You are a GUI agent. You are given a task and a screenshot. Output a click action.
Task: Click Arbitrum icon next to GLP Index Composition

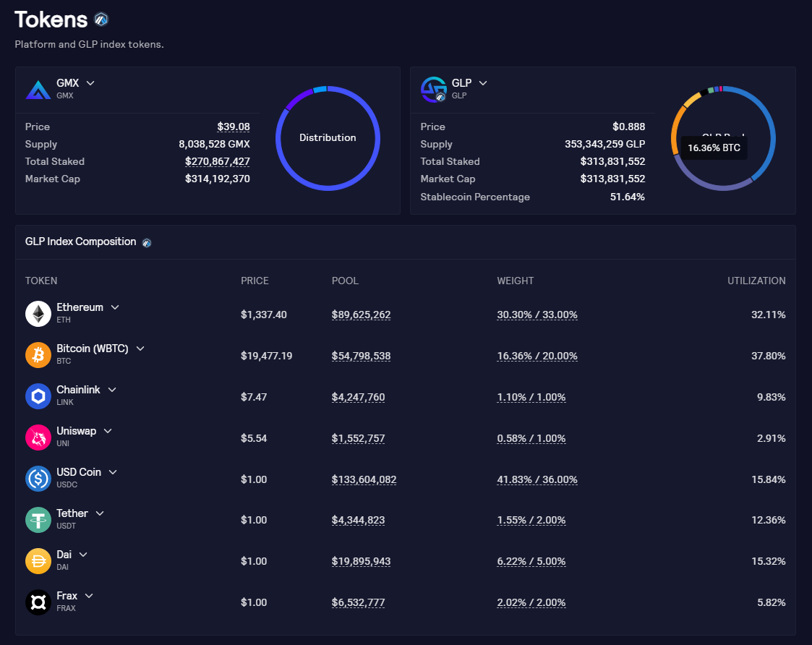(147, 242)
